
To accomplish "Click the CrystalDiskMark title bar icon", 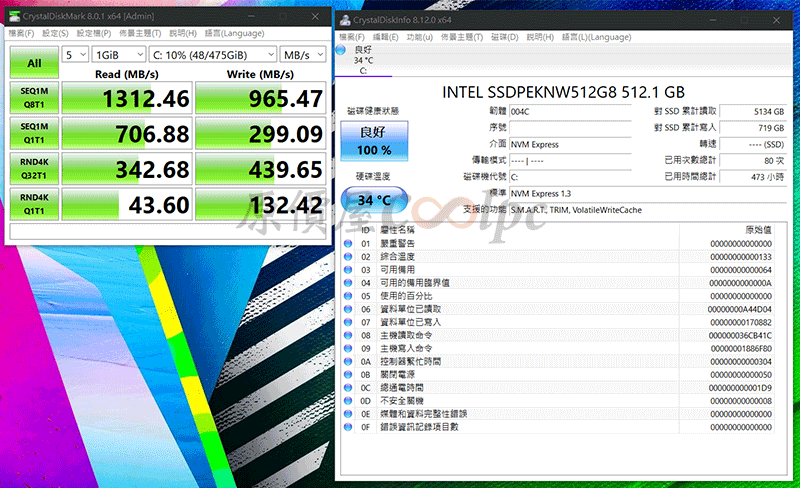I will click(14, 16).
